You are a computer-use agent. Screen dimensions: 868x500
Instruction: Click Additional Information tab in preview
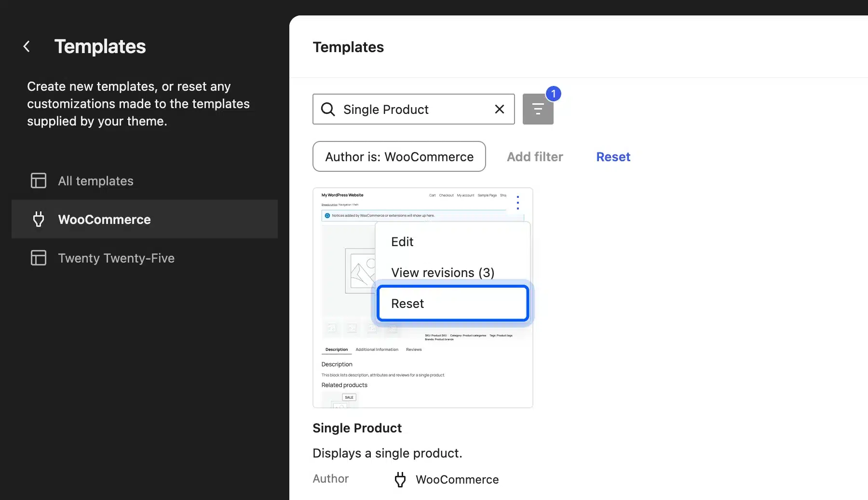[377, 349]
